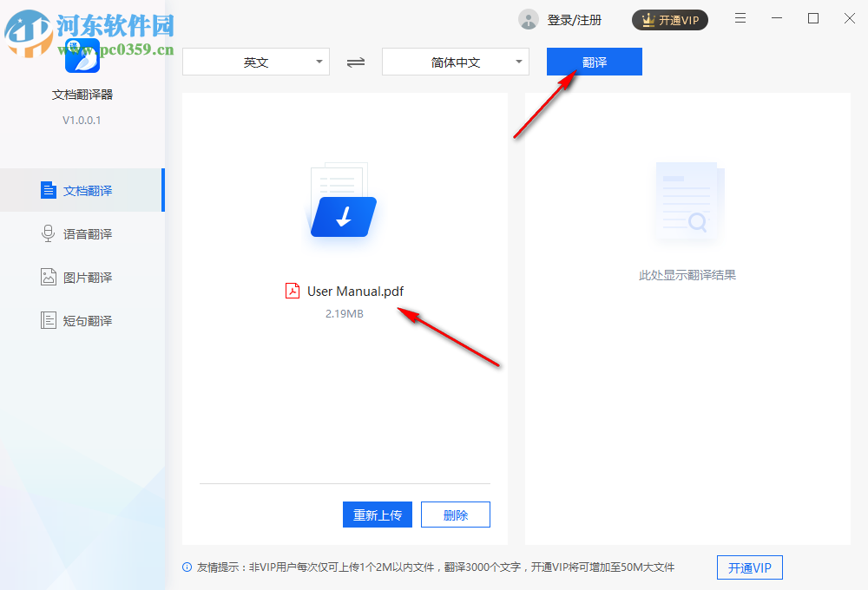Open 图片翻译 image translation icon

48,276
